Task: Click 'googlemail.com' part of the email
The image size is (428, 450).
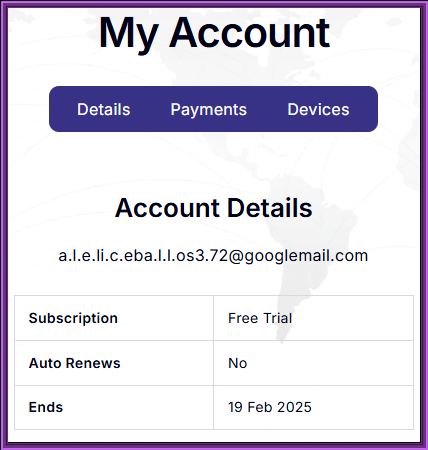Action: pos(307,257)
